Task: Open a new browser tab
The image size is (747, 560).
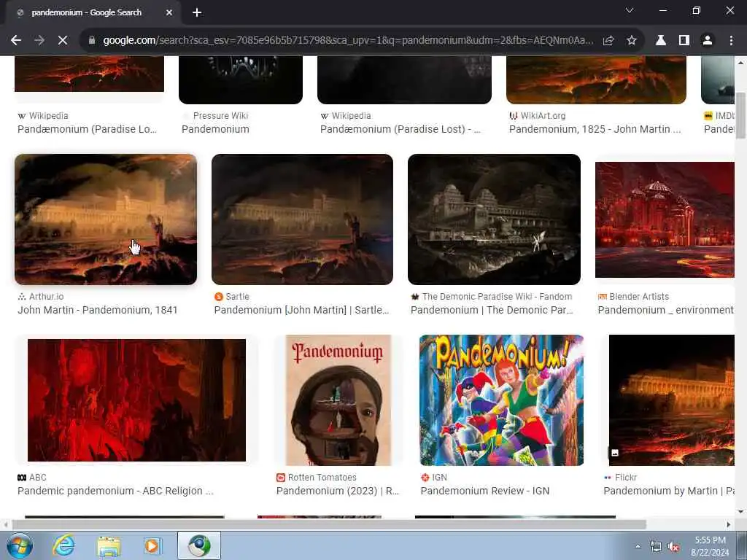Action: coord(197,13)
